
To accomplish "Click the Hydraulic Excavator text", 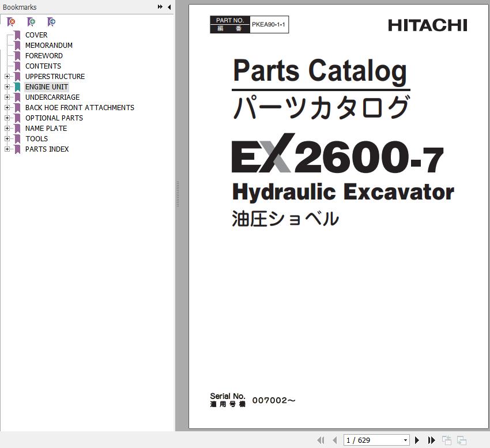I will point(343,191).
